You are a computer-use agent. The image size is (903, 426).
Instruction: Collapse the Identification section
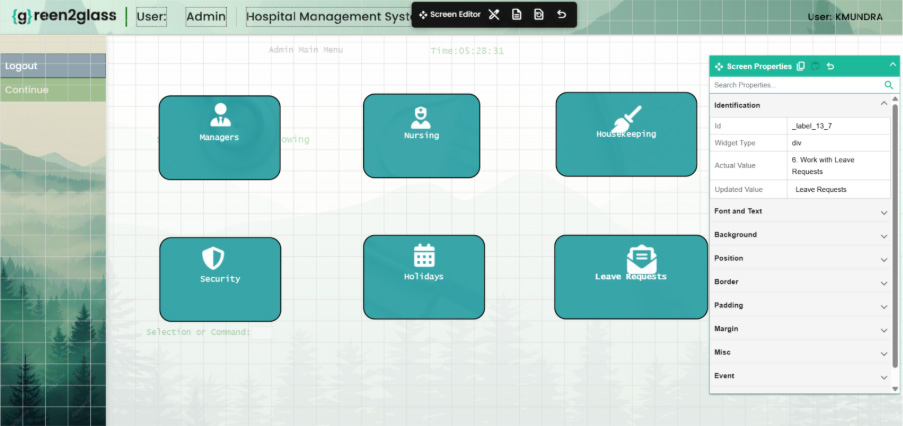[x=884, y=104]
